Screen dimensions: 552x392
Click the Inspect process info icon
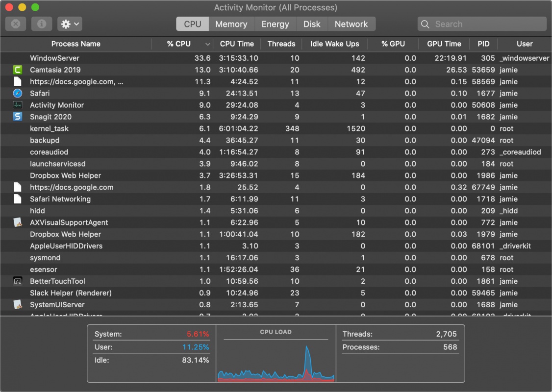tap(42, 24)
